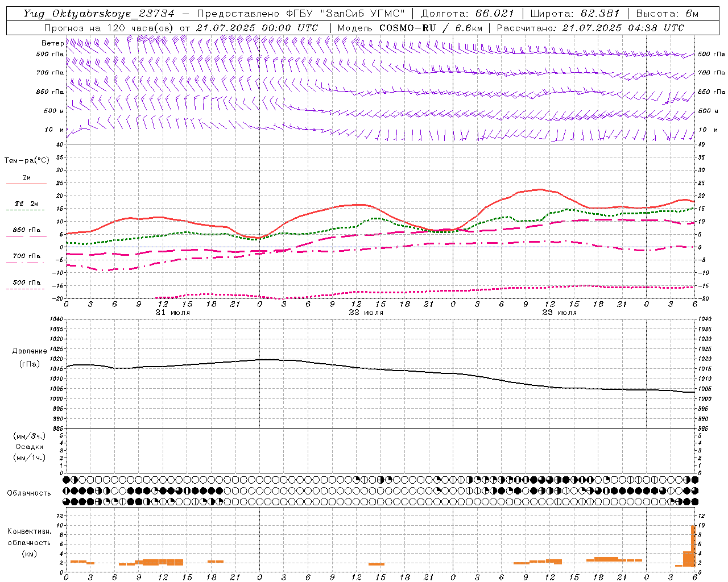Select the provider text ФГБУ "ЗапСиб УГМС"
The width and height of the screenshot is (728, 582).
tap(345, 14)
